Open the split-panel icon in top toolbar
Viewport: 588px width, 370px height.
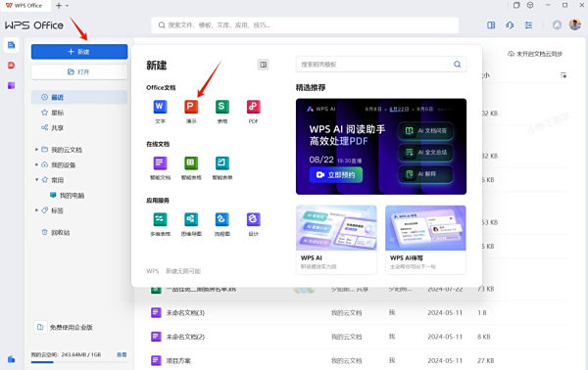tap(491, 25)
